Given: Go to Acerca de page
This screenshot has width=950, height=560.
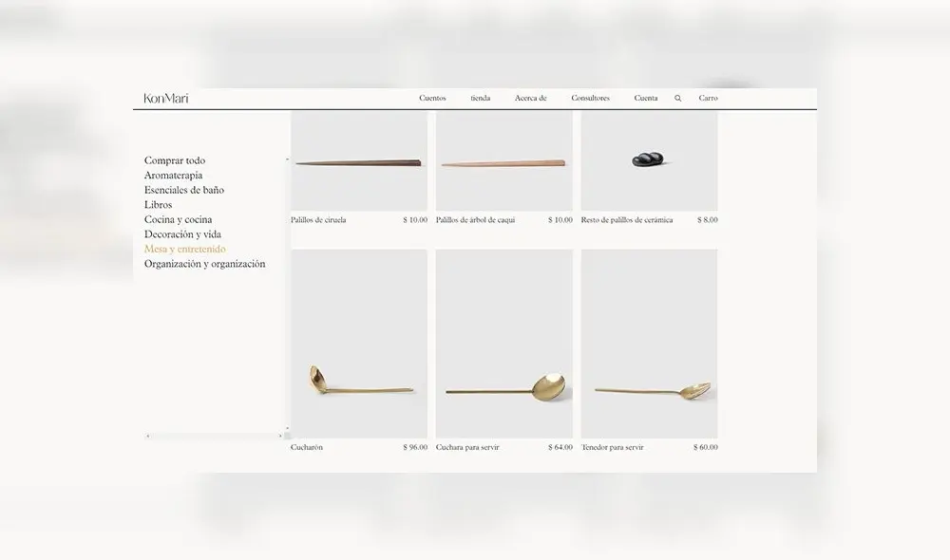Looking at the screenshot, I should [530, 99].
